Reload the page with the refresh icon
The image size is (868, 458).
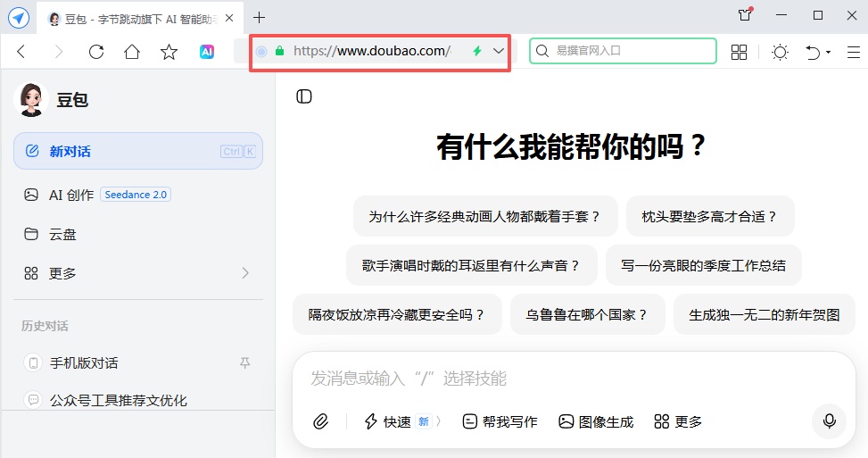[x=96, y=52]
